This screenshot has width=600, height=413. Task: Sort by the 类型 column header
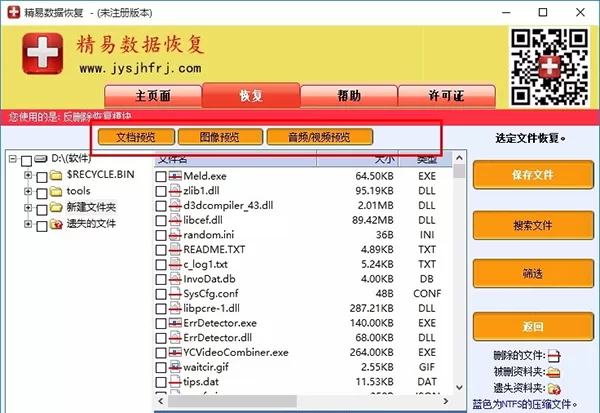click(x=426, y=159)
